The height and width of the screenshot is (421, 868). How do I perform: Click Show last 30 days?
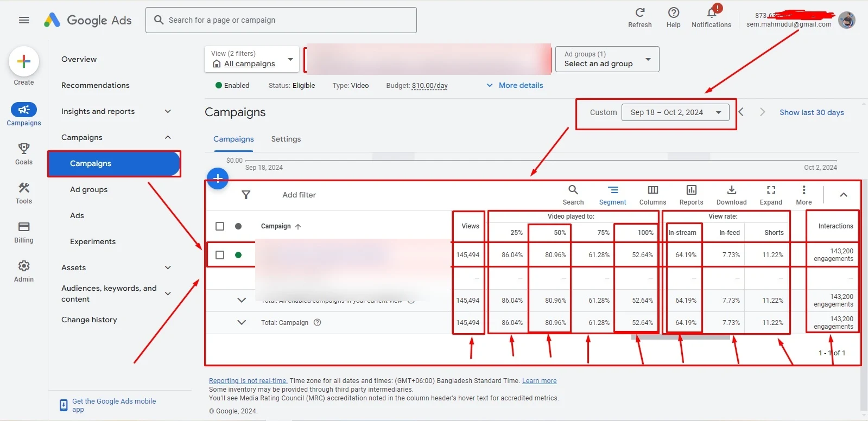812,112
